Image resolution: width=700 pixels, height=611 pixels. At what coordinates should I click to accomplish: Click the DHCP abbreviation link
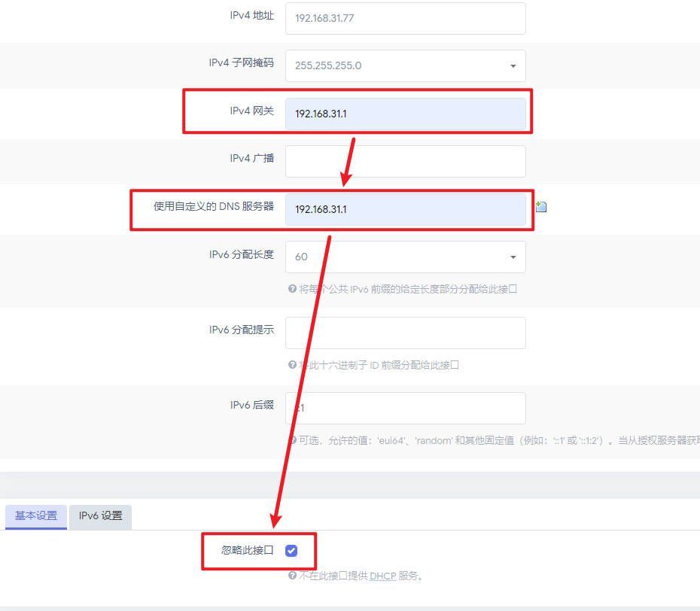tap(382, 576)
